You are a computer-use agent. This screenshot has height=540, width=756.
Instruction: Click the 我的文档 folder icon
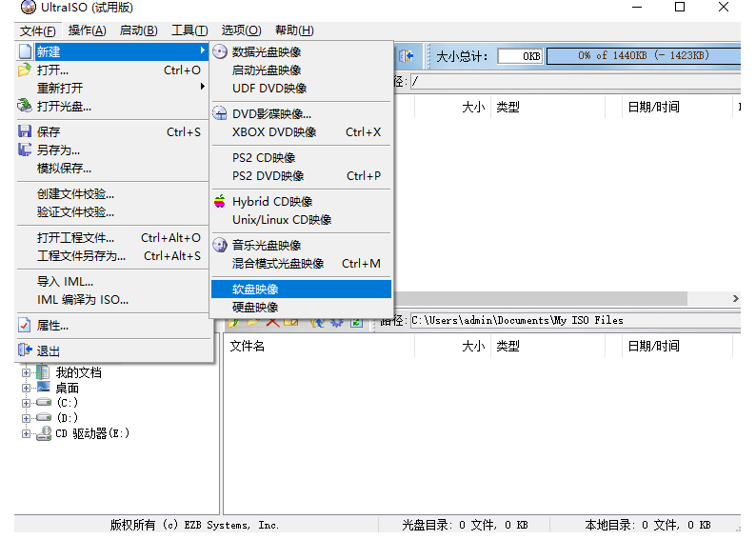[44, 372]
